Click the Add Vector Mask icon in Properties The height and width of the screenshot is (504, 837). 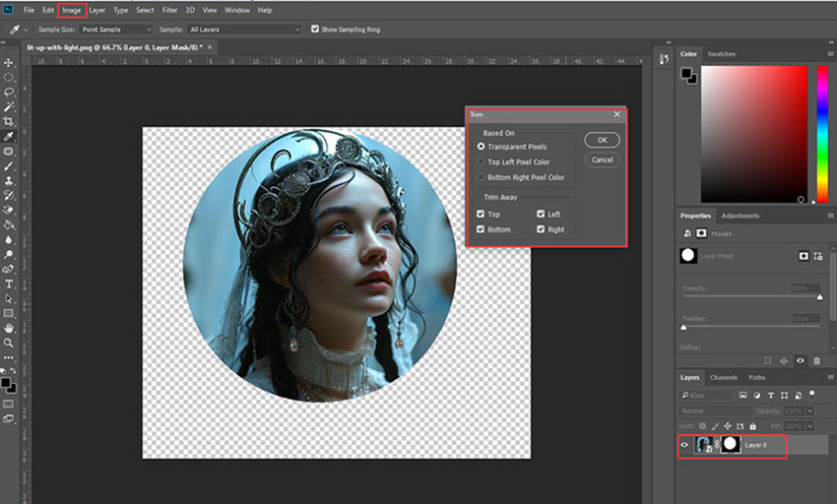(x=817, y=256)
